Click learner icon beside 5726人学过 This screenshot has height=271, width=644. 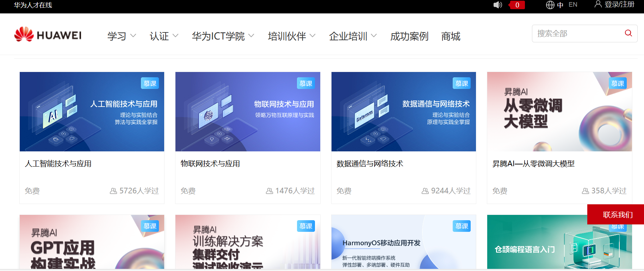pyautogui.click(x=113, y=191)
